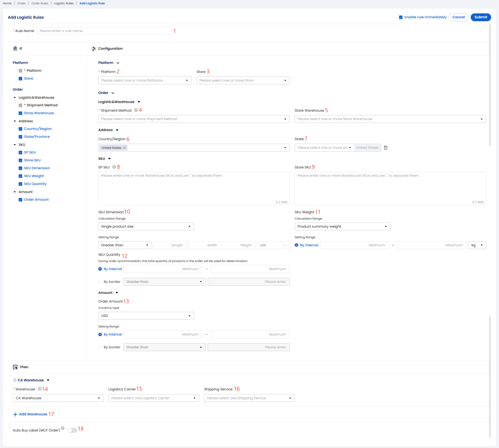
Task: Collapse the CA Warehouse block in Then section
Action: point(48,380)
